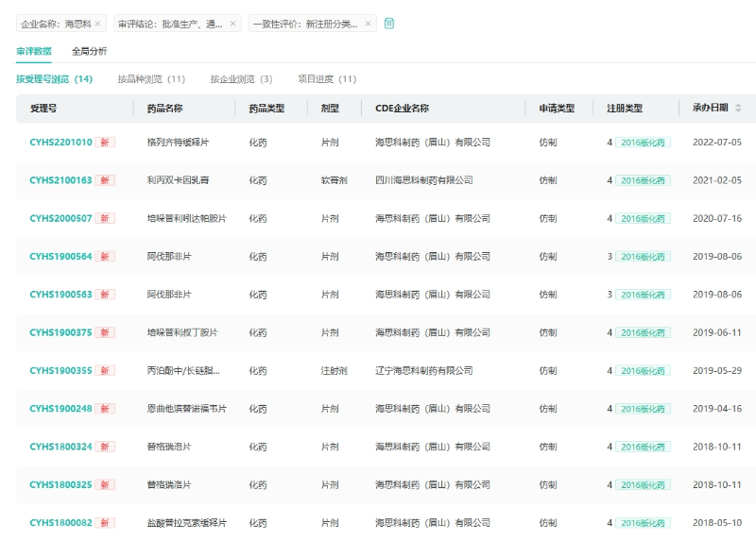The width and height of the screenshot is (756, 541).
Task: Open acceptance number CYHS2201010
Action: (x=60, y=143)
